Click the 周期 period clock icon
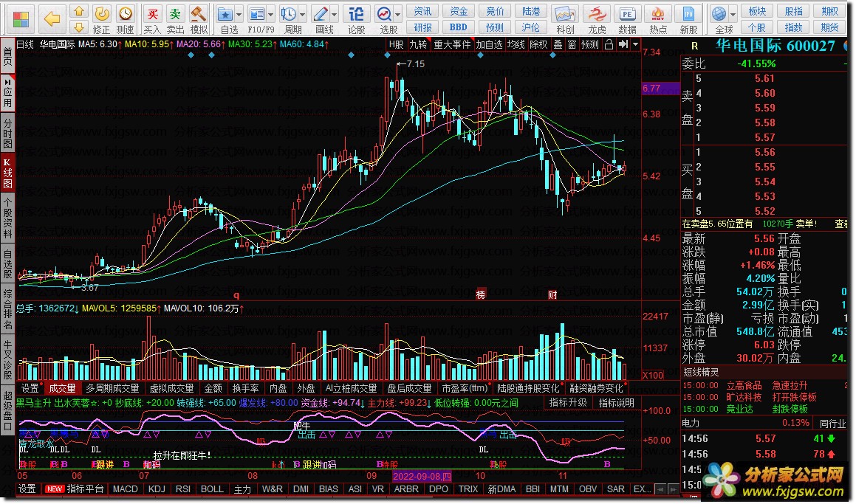The image size is (856, 504). pos(288,13)
